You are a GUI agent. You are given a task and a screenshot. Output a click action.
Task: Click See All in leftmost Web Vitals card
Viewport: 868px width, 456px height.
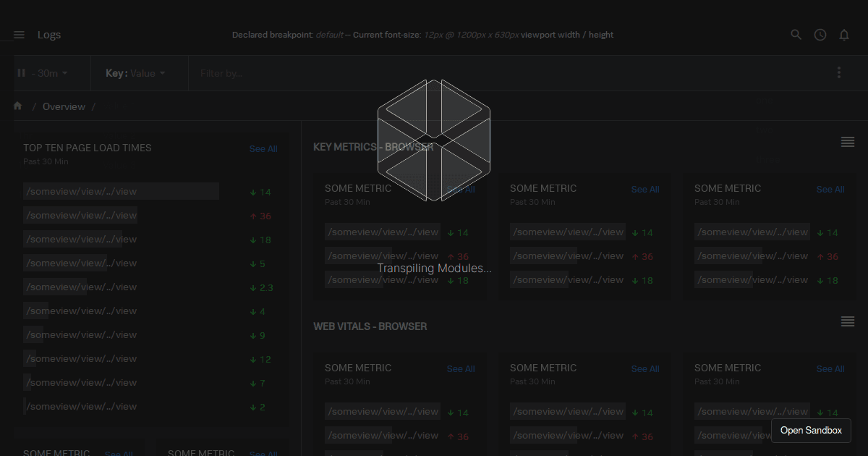tap(461, 369)
